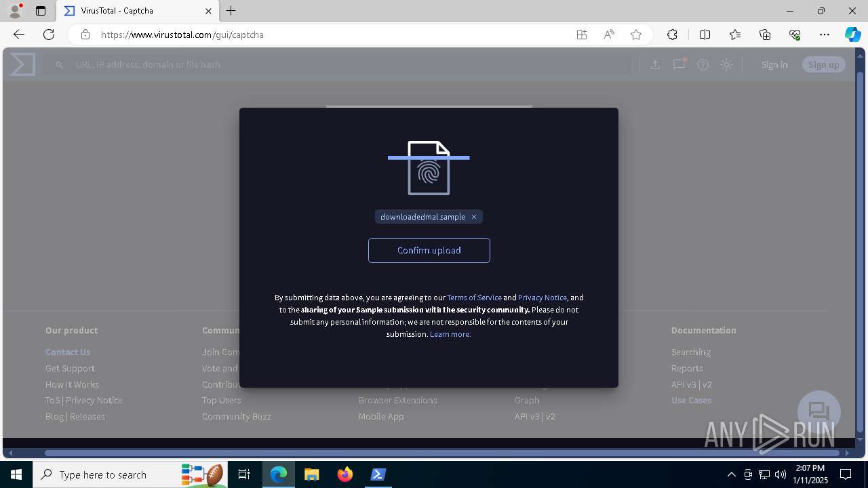
Task: Click the Contact Us footer link
Action: pyautogui.click(x=68, y=352)
